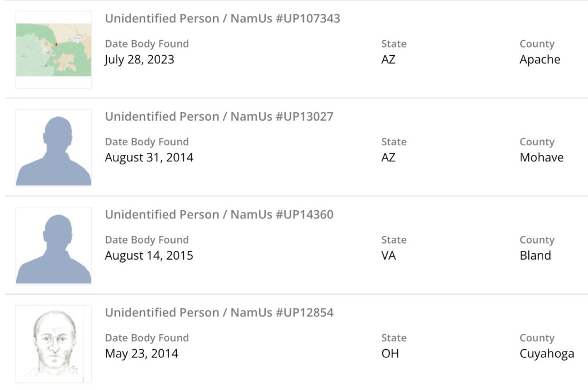Click silhouette placeholder image for UP14360
The height and width of the screenshot is (390, 588).
(x=53, y=246)
